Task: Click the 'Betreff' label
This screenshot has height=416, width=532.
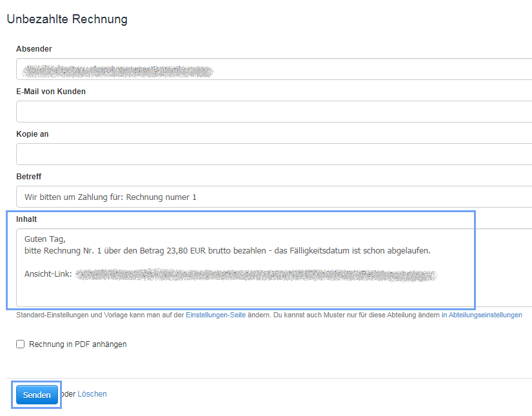Action: tap(29, 177)
